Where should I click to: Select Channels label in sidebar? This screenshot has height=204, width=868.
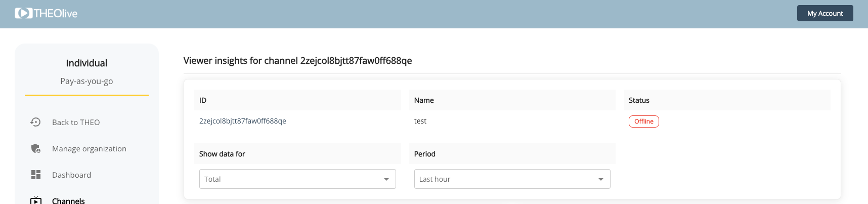coord(68,201)
